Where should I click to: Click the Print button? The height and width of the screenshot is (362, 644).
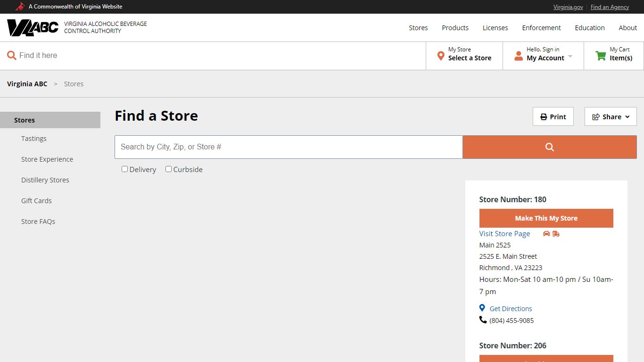[553, 116]
